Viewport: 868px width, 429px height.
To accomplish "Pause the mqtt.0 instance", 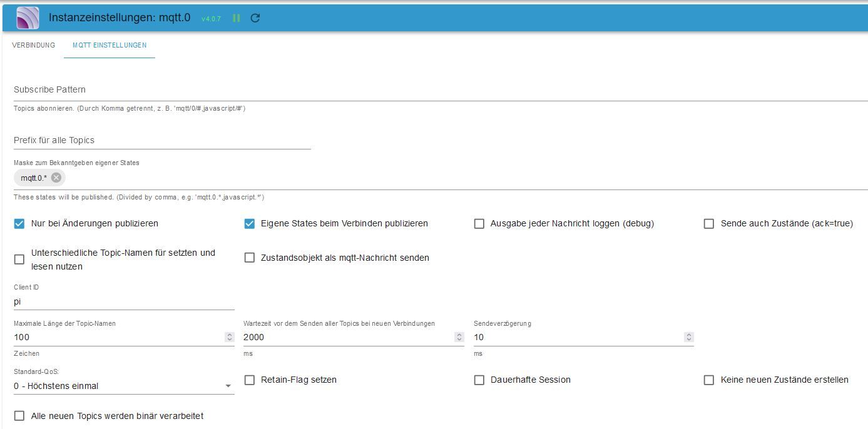I will click(x=237, y=18).
